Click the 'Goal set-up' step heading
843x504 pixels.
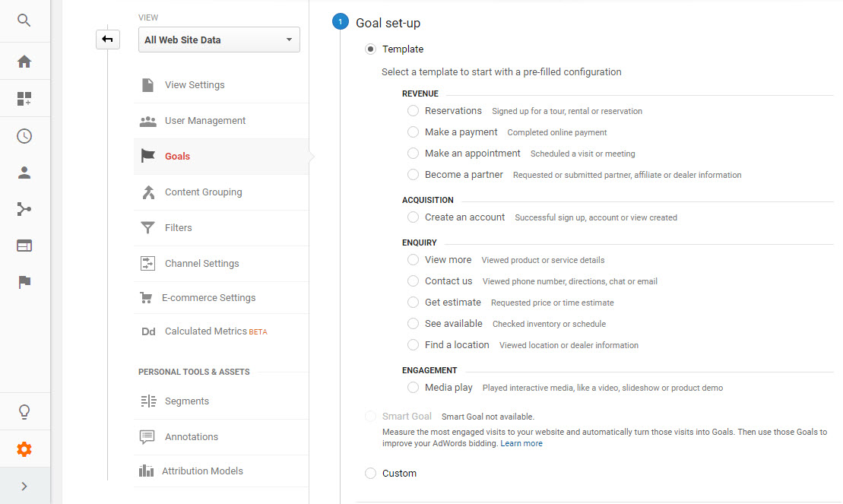click(388, 23)
